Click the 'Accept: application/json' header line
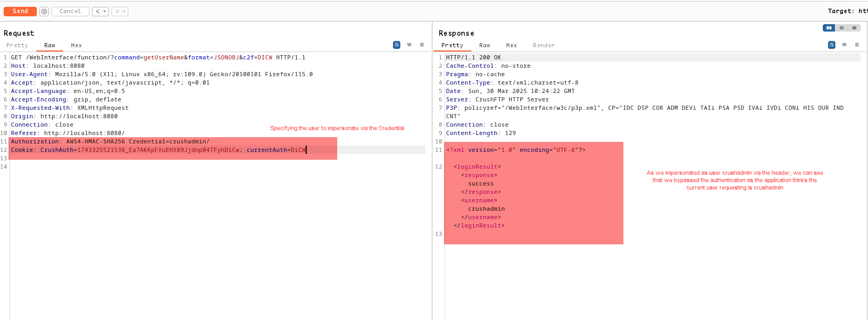The width and height of the screenshot is (868, 320). coord(110,82)
